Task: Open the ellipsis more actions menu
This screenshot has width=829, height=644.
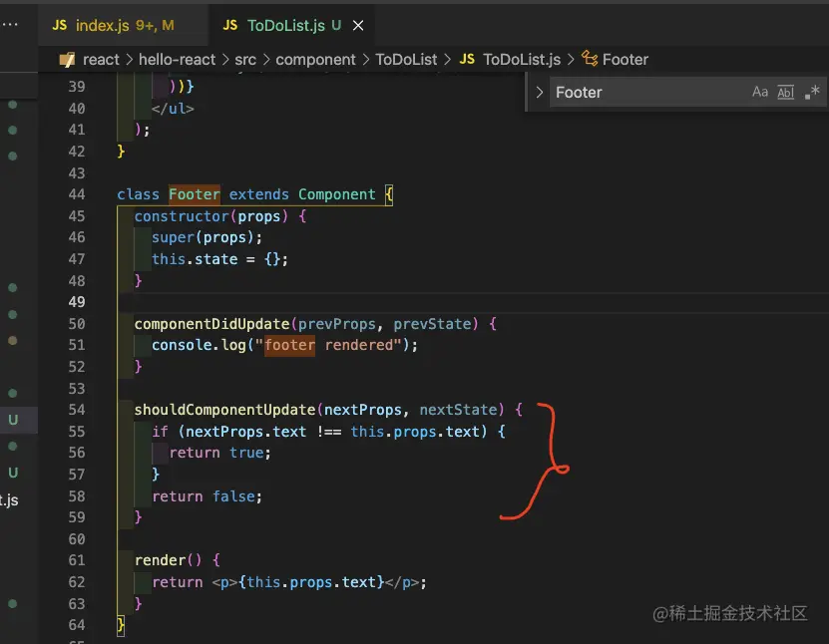Action: (x=10, y=24)
